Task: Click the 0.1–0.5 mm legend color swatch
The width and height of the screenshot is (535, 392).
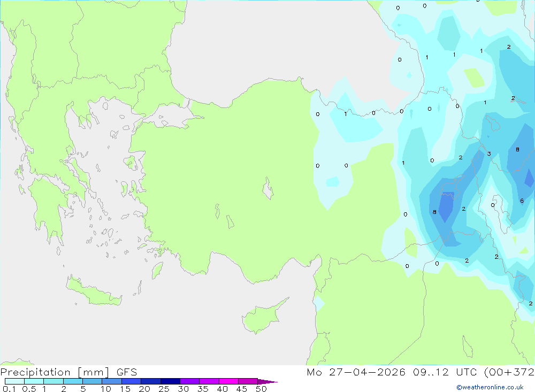Action: pos(14,381)
